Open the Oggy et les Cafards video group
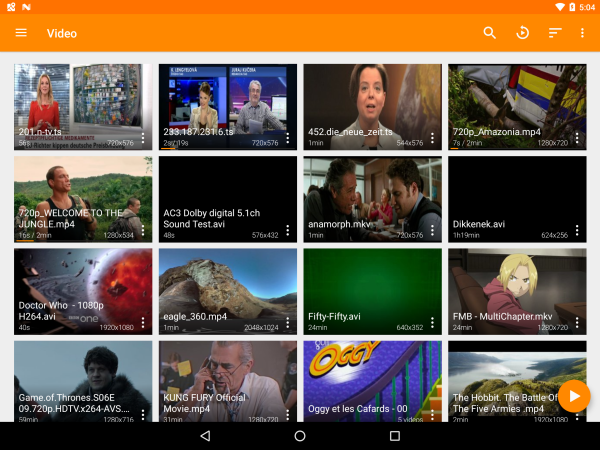Viewport: 600px width, 450px height. (372, 381)
